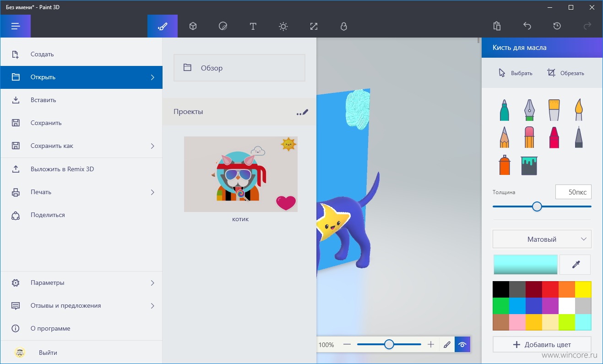Choose Поделиться in the menu
This screenshot has height=364, width=603.
[x=81, y=215]
